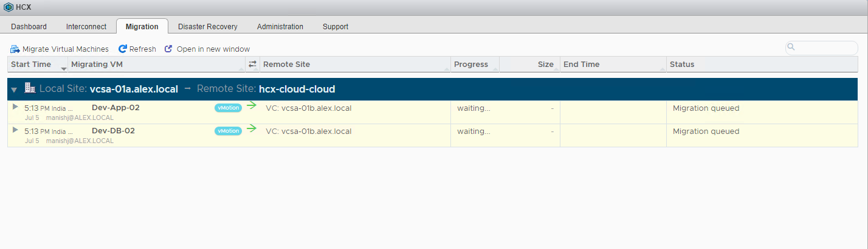Open the Administration tab
This screenshot has height=249, width=868.
coord(280,27)
